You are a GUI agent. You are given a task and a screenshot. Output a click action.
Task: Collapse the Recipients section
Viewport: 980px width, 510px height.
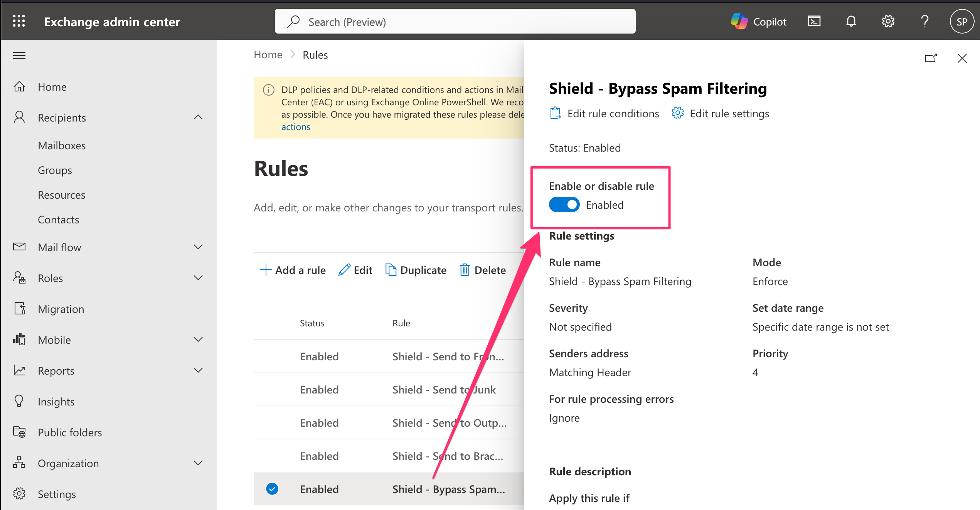(x=198, y=117)
